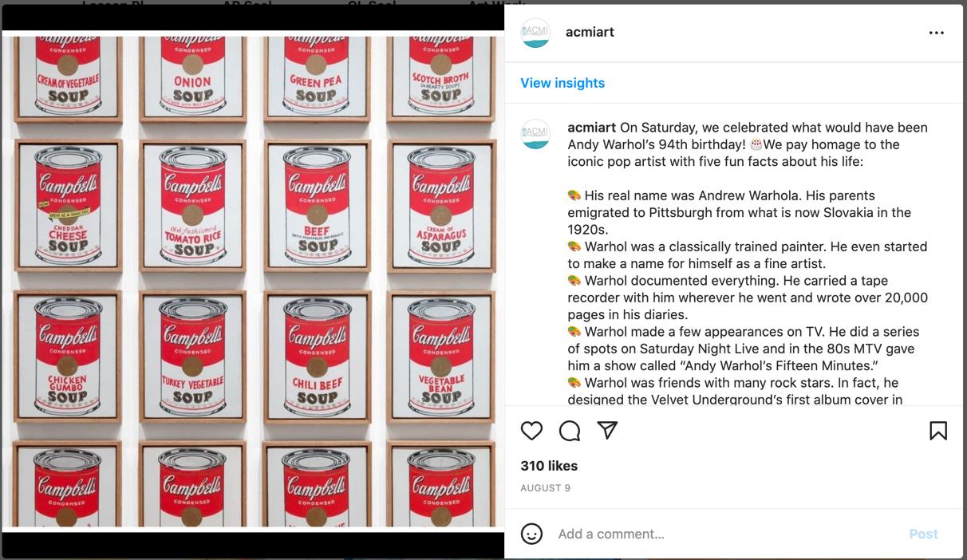
Task: Open the three-dot more options menu
Action: 937,33
